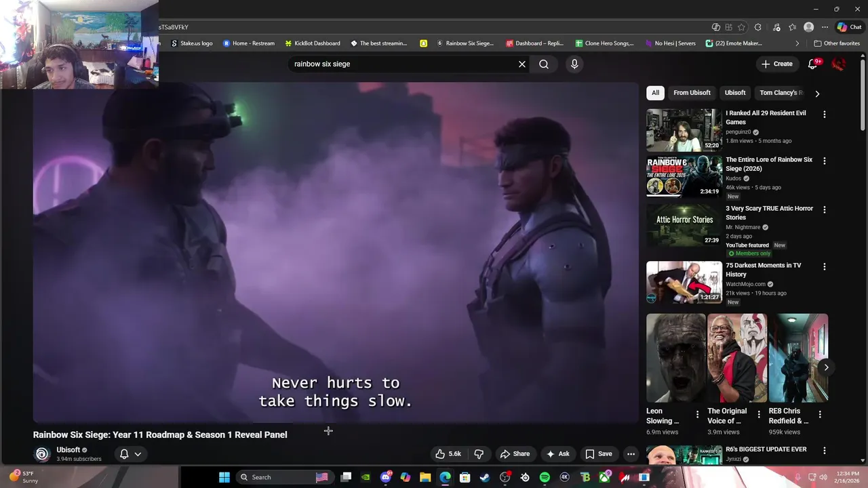This screenshot has width=868, height=488.
Task: Open KickBot Dashboard bookmark
Action: (313, 43)
